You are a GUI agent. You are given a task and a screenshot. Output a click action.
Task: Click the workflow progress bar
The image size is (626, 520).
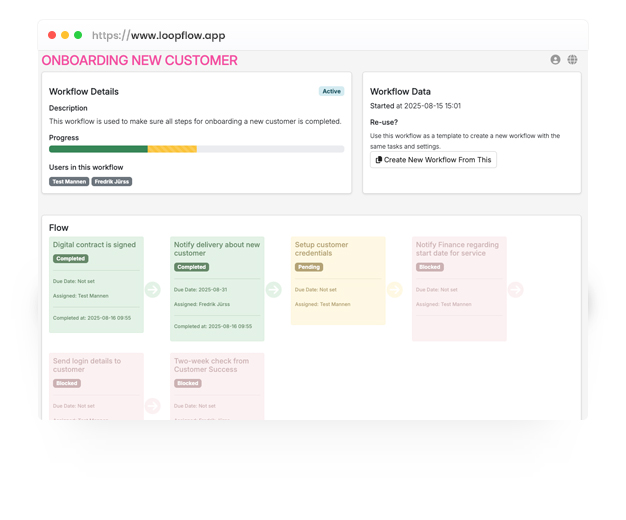[196, 149]
